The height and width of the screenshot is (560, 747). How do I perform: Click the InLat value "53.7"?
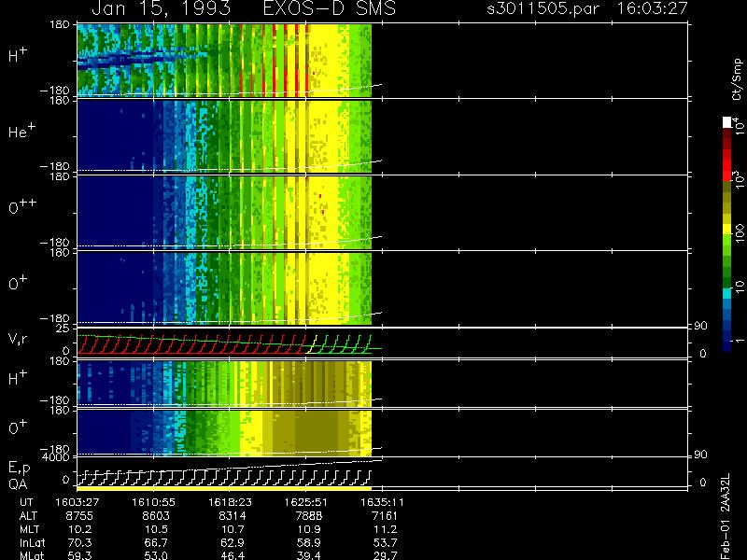(386, 542)
